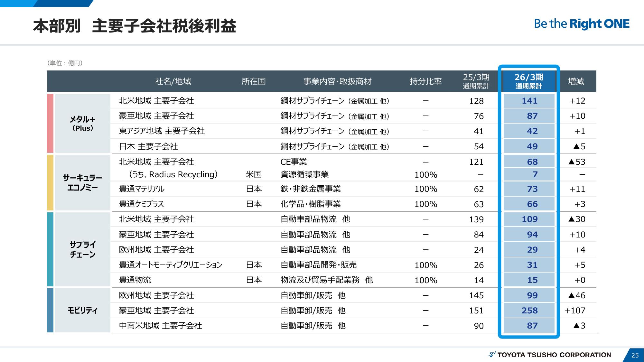The width and height of the screenshot is (644, 362).
Task: Select the slide title 本部別 主要子会社税後利益
Action: coord(135,26)
